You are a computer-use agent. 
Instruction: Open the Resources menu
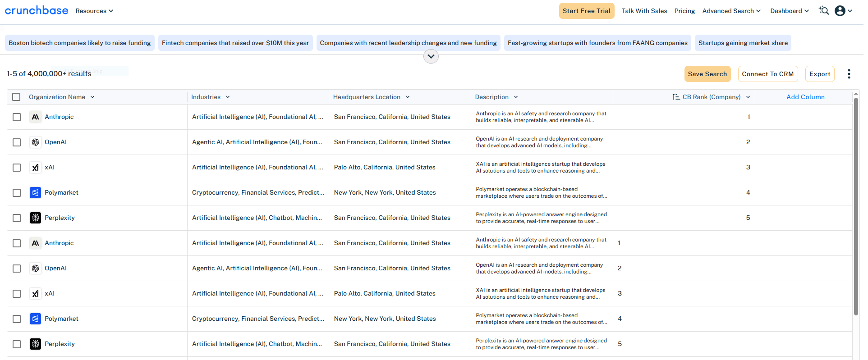coord(94,11)
